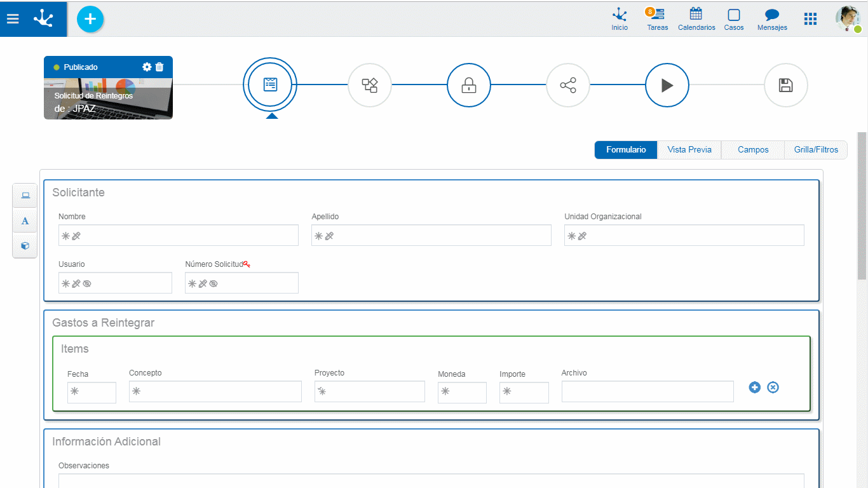868x488 pixels.
Task: Click the Deyel logo icon in header
Action: coord(43,18)
